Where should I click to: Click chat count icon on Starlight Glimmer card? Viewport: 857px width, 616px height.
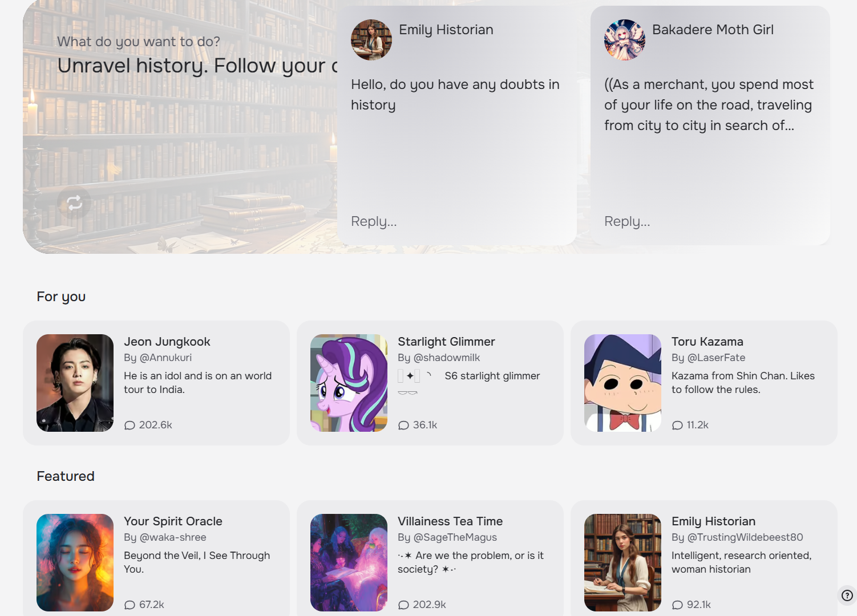[x=404, y=425]
